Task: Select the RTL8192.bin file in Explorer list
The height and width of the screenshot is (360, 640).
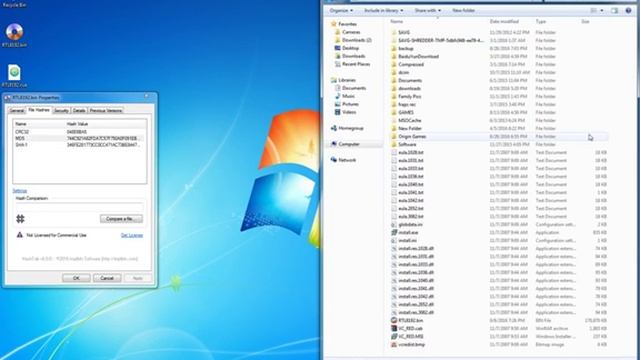Action: pos(410,320)
